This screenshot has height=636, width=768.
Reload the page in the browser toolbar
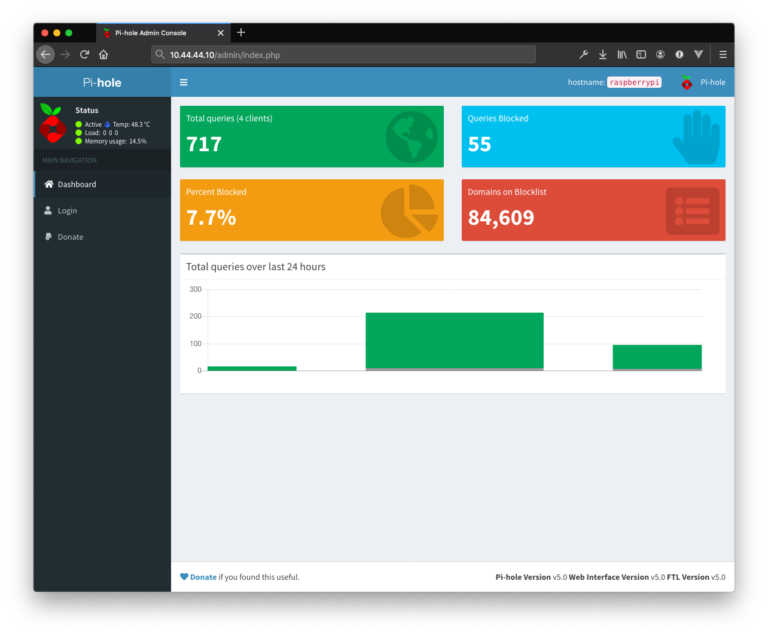pyautogui.click(x=84, y=54)
